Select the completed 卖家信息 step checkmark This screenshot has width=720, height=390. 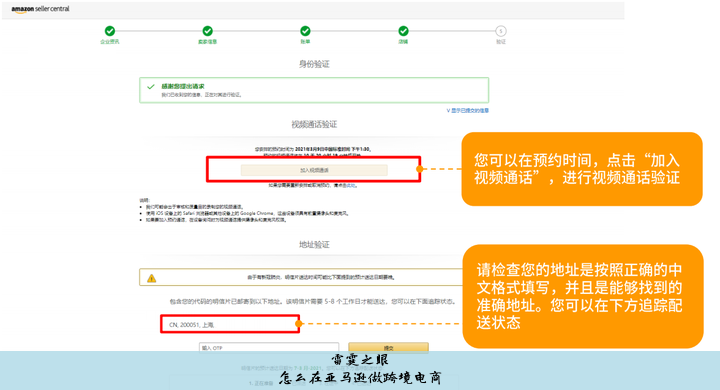(208, 31)
